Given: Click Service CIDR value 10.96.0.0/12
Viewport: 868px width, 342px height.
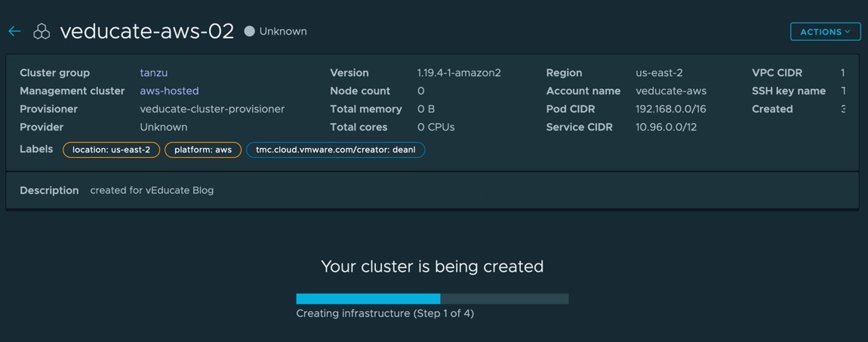Looking at the screenshot, I should point(666,128).
